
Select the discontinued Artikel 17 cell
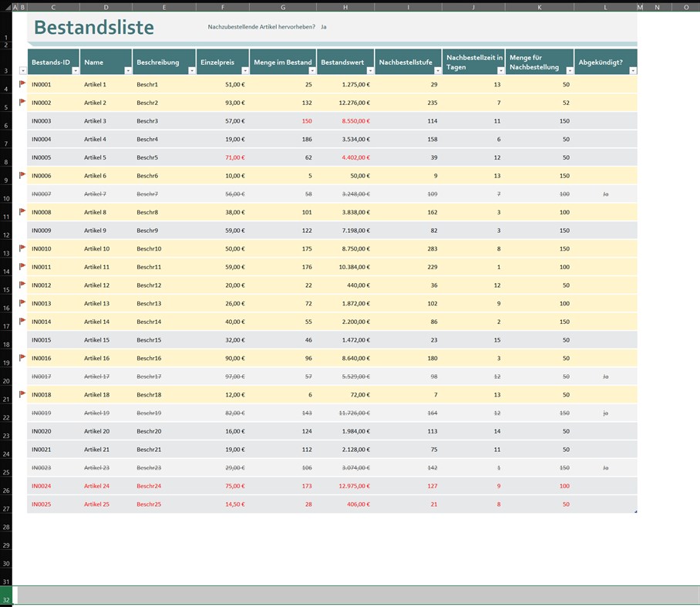106,376
